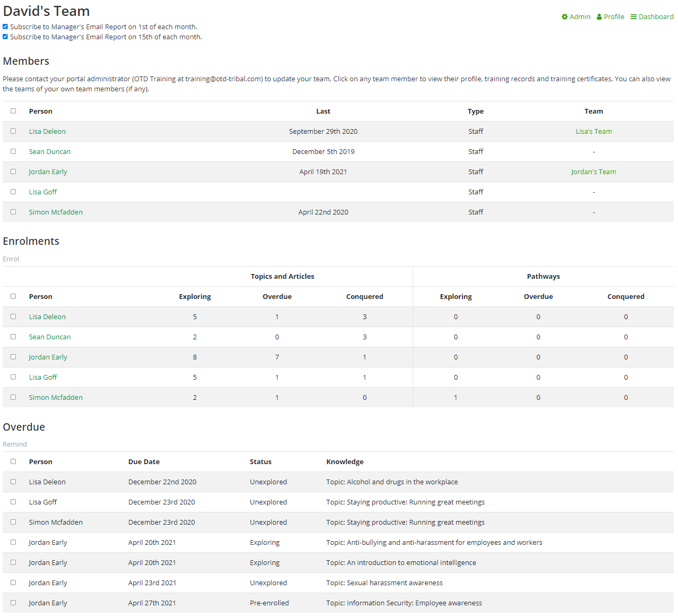Open Lisa Goff in the Enrolments table

[43, 378]
